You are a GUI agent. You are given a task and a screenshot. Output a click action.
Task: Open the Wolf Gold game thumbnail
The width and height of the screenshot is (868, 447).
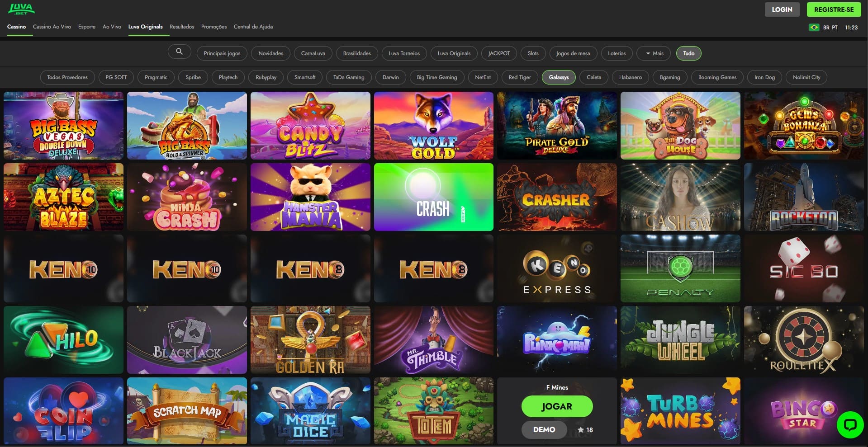pos(433,126)
